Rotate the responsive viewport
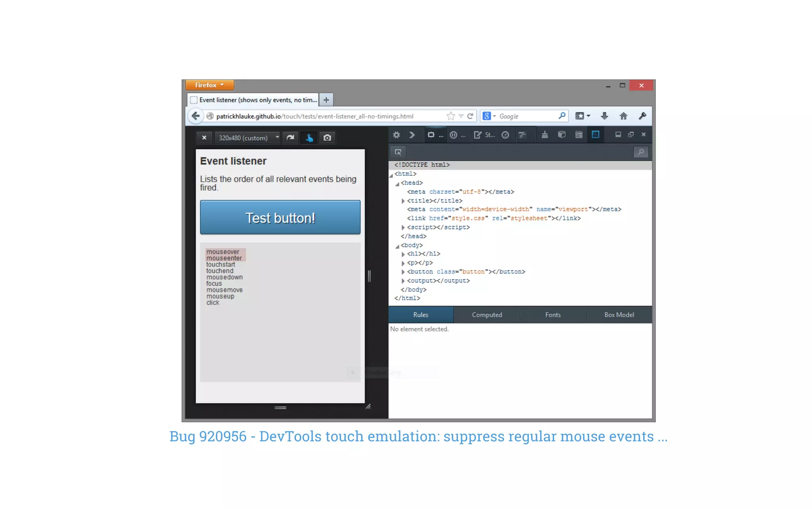This screenshot has width=812, height=508. 291,138
